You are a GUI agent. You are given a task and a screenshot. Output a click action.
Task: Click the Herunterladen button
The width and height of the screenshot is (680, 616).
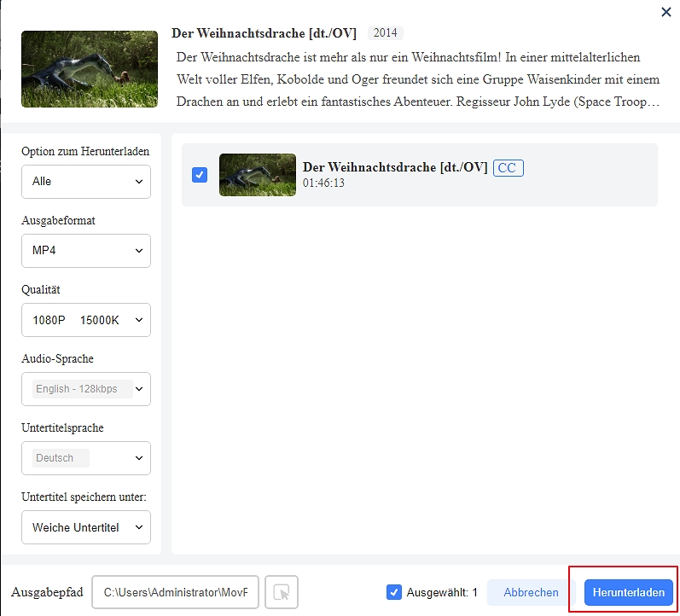coord(629,592)
